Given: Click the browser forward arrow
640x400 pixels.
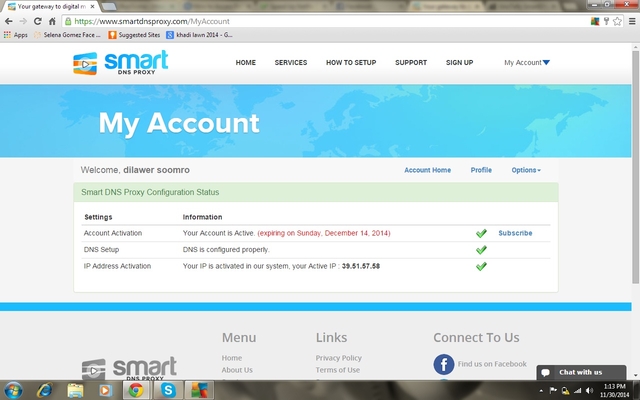Looking at the screenshot, I should [23, 21].
